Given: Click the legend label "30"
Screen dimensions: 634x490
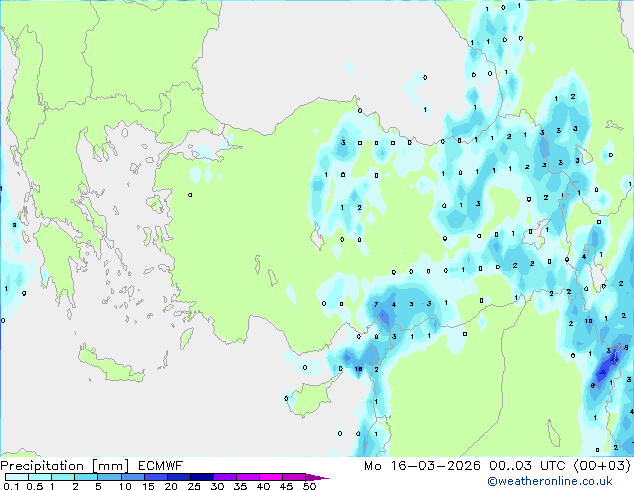Looking at the screenshot, I should pyautogui.click(x=217, y=486).
